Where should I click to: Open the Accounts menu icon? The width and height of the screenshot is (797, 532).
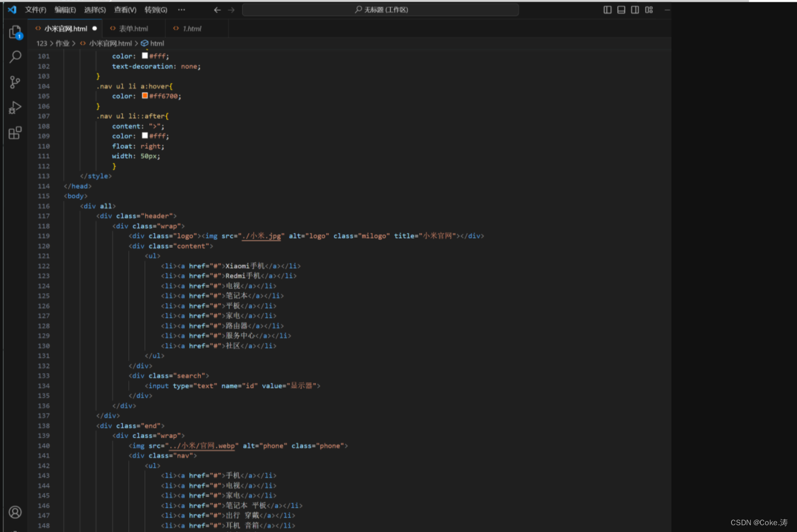[x=15, y=512]
